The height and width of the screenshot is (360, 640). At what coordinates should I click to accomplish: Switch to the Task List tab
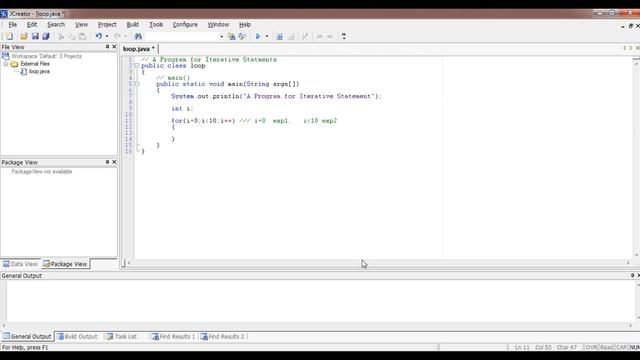[x=122, y=337]
